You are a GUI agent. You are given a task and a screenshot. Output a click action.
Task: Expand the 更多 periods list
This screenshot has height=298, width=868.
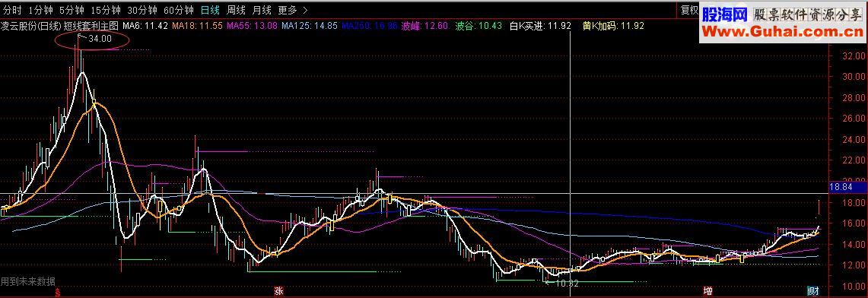click(288, 9)
